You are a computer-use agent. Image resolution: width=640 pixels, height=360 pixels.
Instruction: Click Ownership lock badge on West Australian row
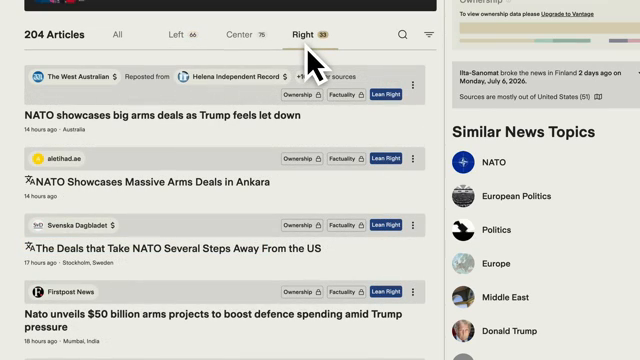coord(302,95)
